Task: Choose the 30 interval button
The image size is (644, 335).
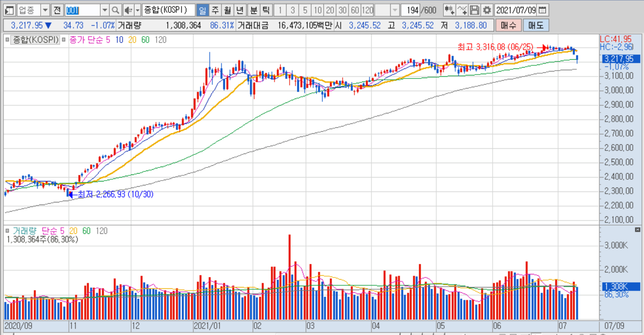Action: point(343,10)
